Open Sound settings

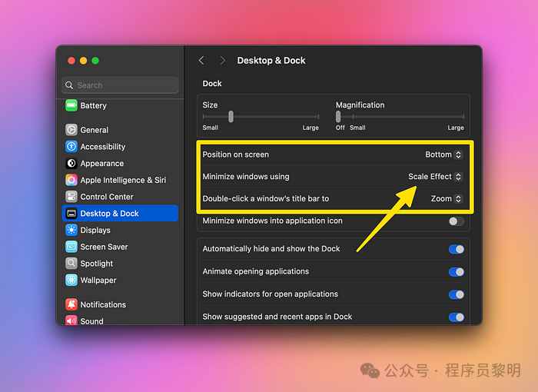[120, 321]
